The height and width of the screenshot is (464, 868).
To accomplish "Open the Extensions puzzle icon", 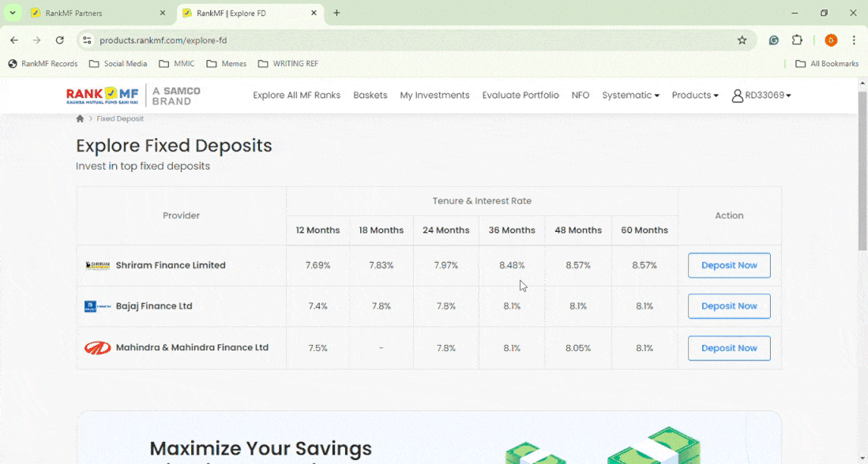I will [797, 39].
